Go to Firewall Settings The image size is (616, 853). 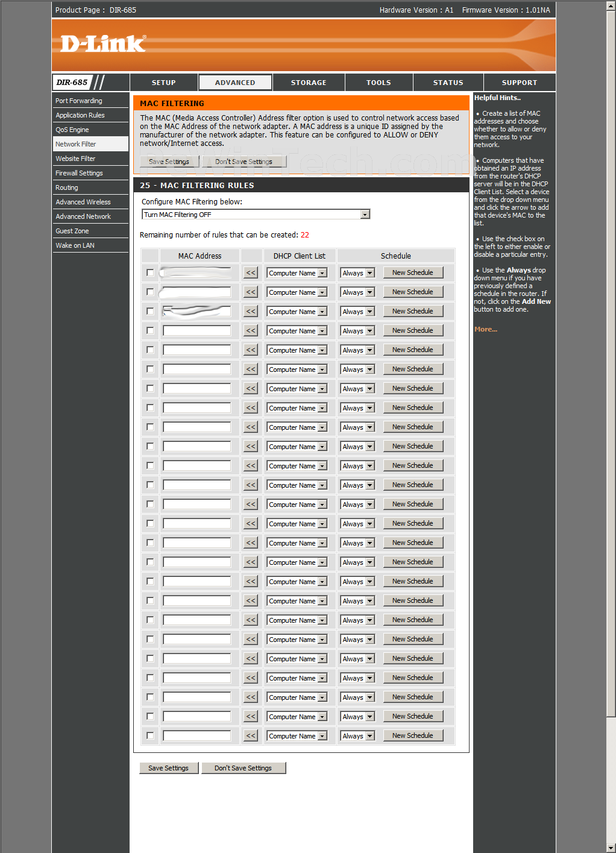point(90,173)
